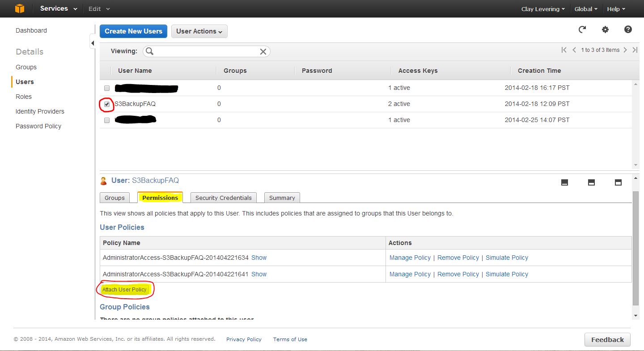Open the Edit dropdown in top bar
The width and height of the screenshot is (644, 351).
99,9
